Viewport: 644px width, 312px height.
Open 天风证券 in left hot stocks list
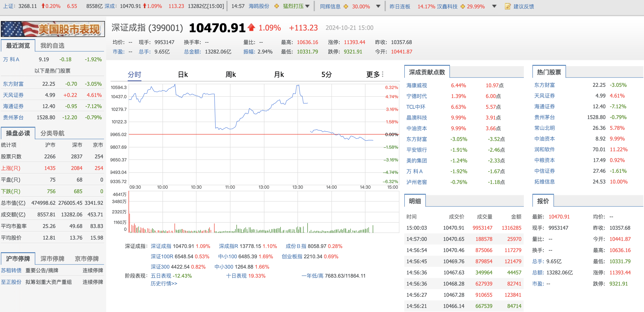(13, 95)
